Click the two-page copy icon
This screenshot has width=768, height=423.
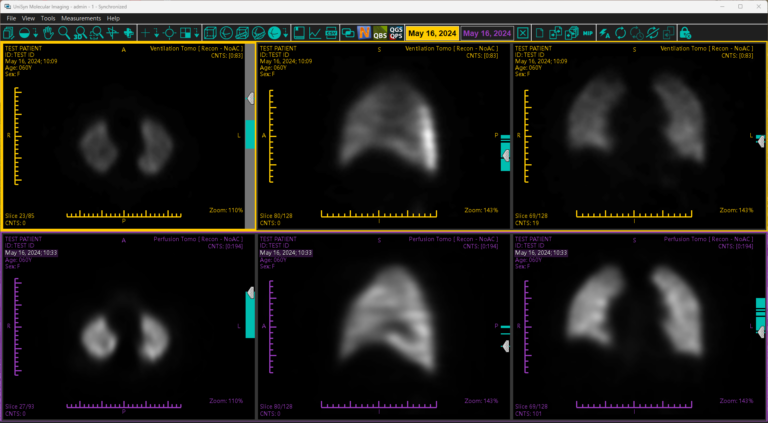pos(555,33)
